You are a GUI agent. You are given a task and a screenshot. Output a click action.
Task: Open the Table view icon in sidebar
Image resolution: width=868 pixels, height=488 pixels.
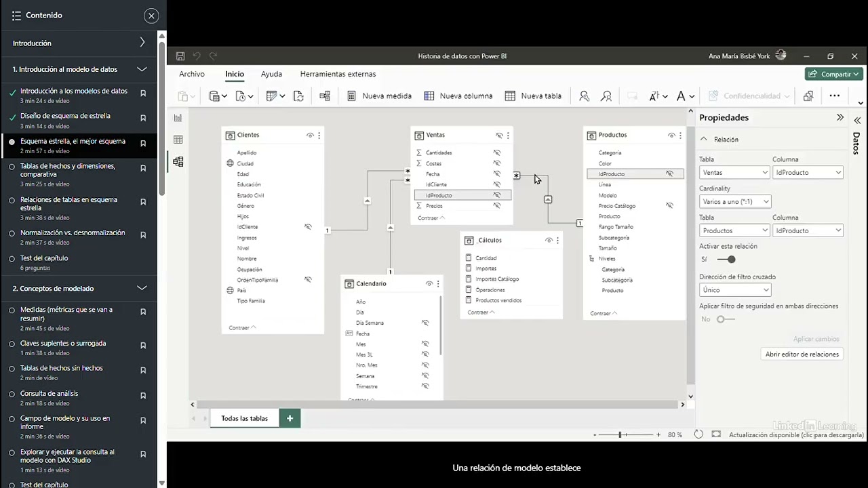(178, 140)
